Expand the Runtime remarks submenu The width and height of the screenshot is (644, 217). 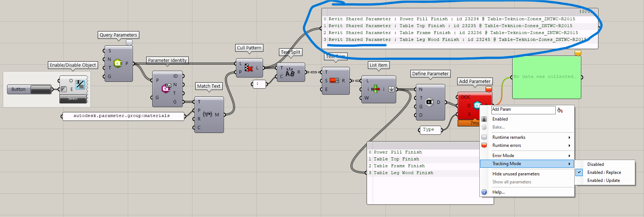click(x=527, y=137)
